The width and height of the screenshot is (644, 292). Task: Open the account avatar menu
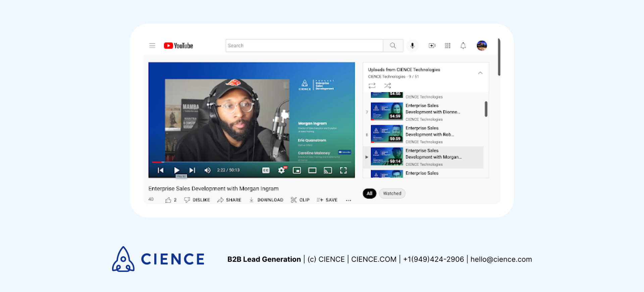point(482,46)
